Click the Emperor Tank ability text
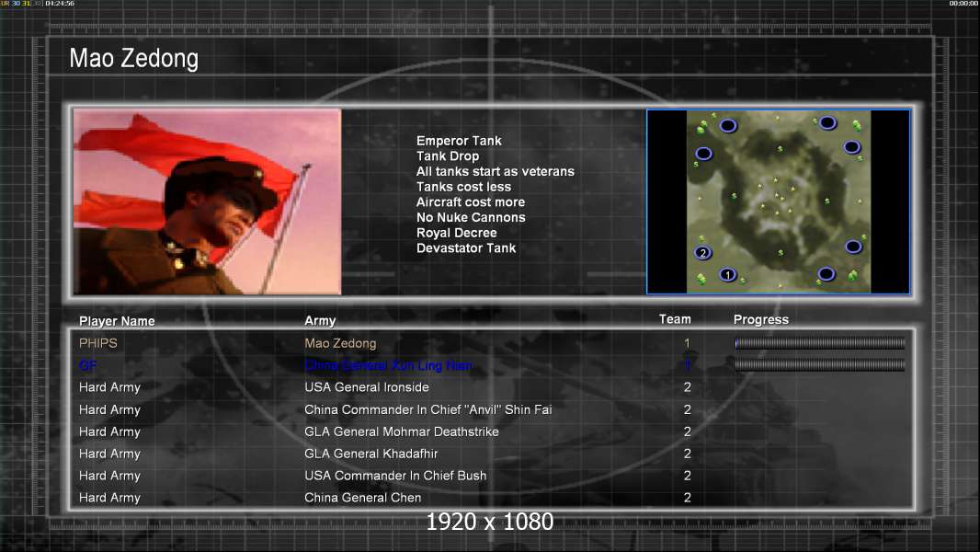Image resolution: width=980 pixels, height=552 pixels. point(459,141)
